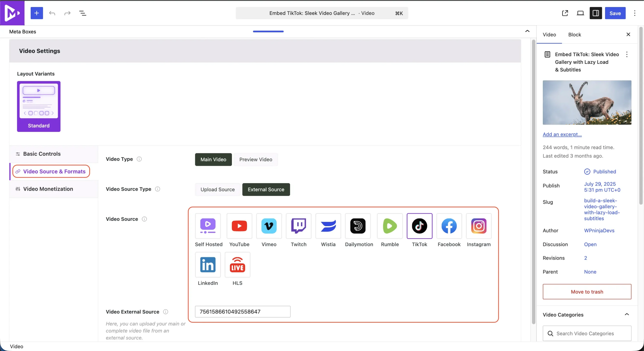Image resolution: width=644 pixels, height=351 pixels.
Task: Open the view post external link icon
Action: [x=565, y=13]
